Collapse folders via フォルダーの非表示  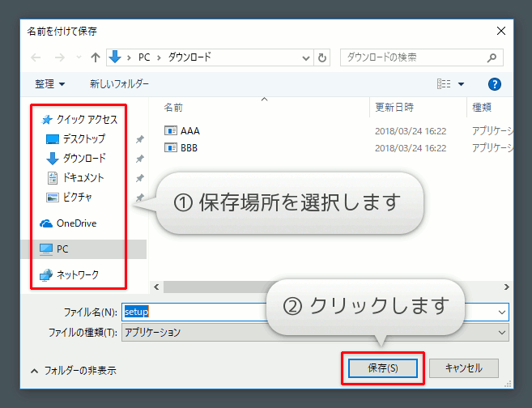(73, 370)
